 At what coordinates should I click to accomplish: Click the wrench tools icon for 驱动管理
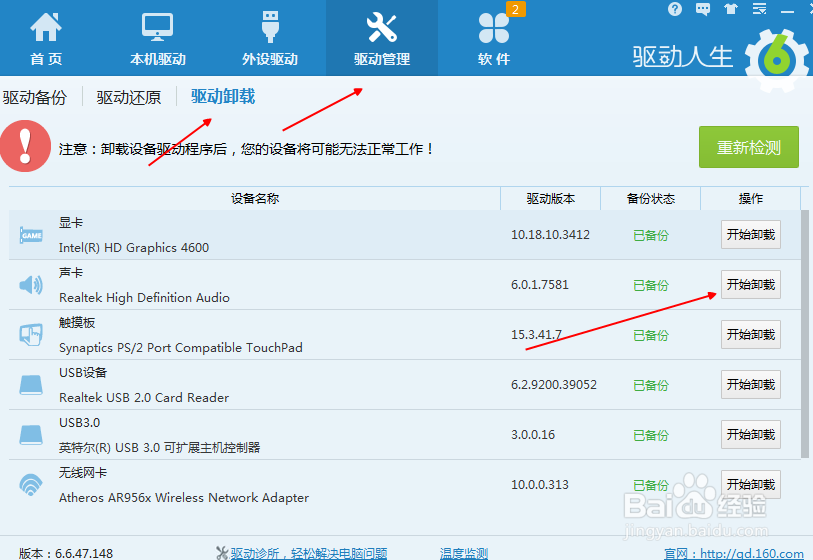[x=382, y=27]
